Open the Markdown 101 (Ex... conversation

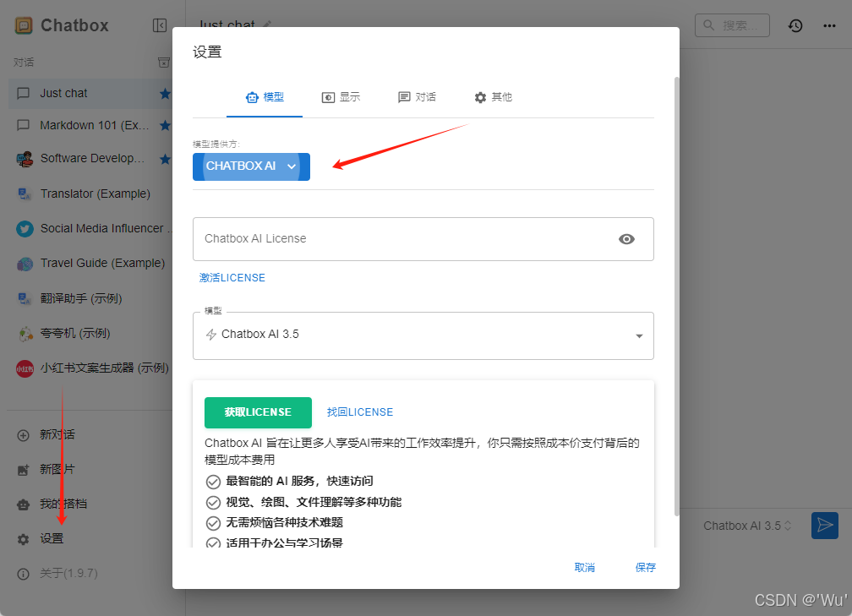point(90,125)
